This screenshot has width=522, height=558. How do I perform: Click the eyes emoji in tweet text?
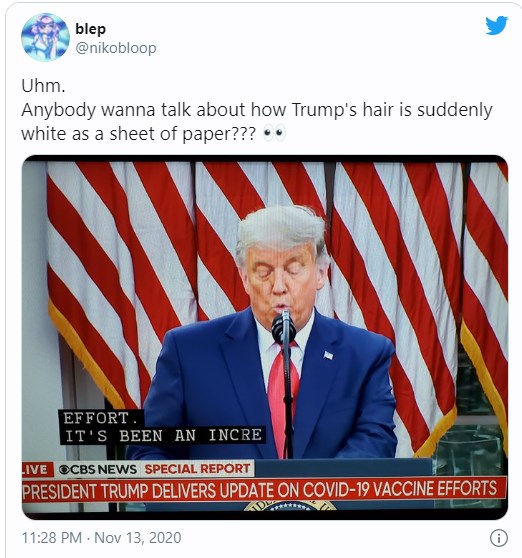274,133
